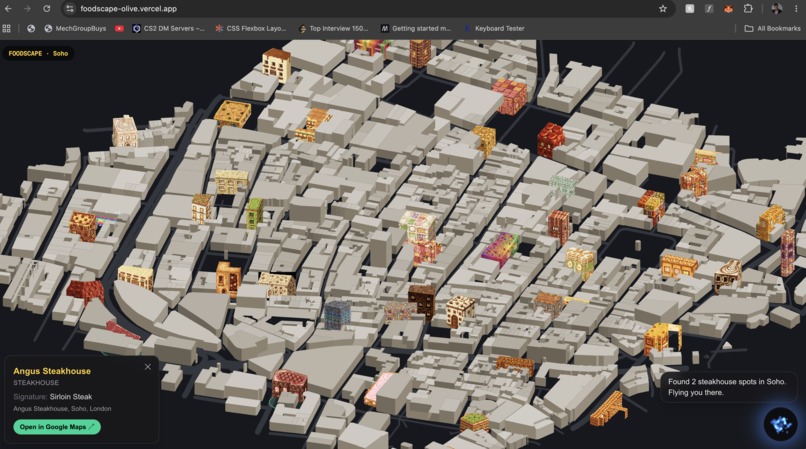Screen dimensions: 806x449
Task: Open the Extensions puzzle-piece menu
Action: [748, 9]
